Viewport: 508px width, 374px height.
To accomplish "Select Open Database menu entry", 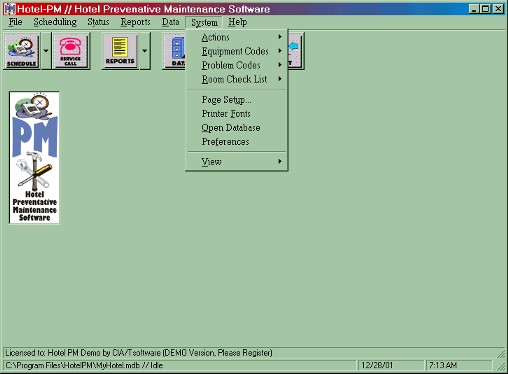I will [x=237, y=128].
